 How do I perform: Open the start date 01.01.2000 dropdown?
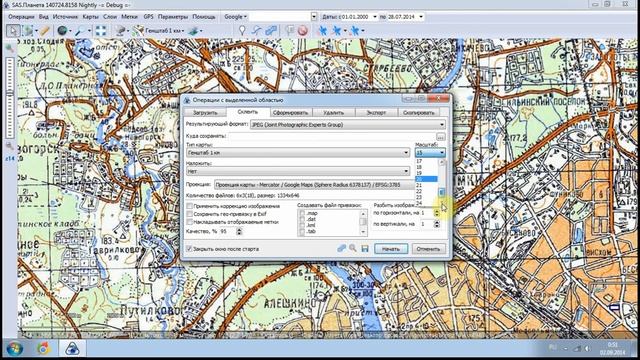point(375,17)
